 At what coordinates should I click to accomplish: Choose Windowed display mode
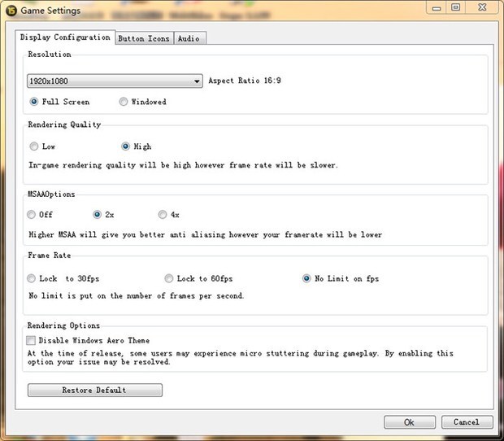[124, 103]
